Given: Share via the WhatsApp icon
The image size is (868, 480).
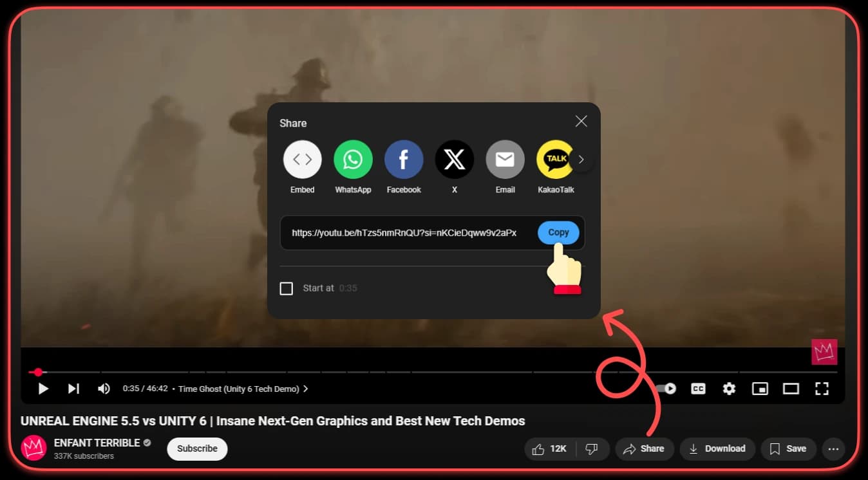Looking at the screenshot, I should [x=353, y=160].
